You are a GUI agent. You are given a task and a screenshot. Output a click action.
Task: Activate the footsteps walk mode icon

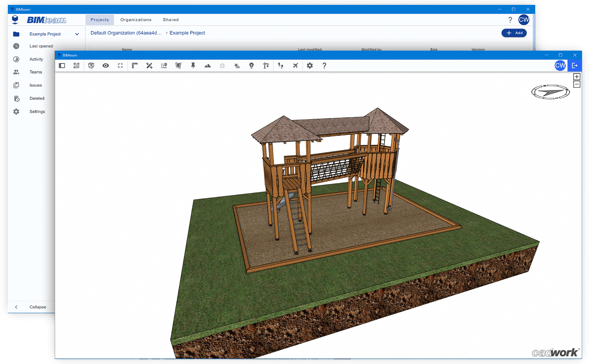pyautogui.click(x=281, y=66)
